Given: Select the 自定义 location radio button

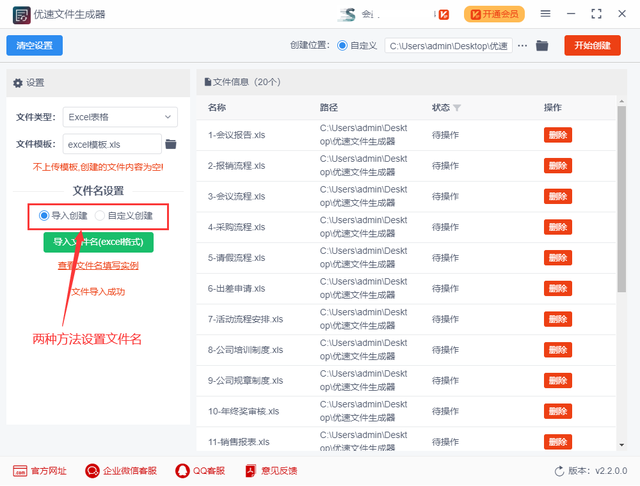Looking at the screenshot, I should (343, 46).
